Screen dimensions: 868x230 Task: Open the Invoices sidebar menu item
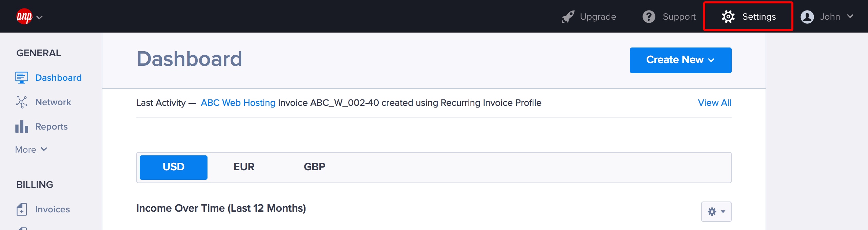pyautogui.click(x=53, y=209)
